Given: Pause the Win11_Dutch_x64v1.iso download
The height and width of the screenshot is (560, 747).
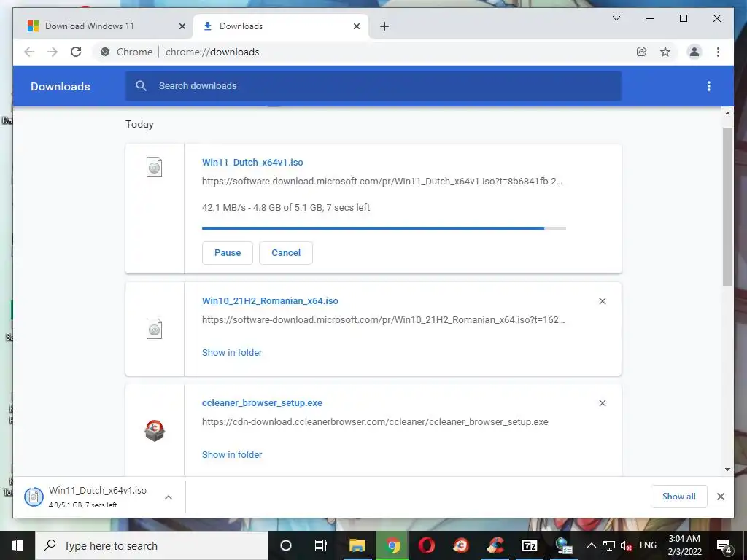Looking at the screenshot, I should (228, 253).
